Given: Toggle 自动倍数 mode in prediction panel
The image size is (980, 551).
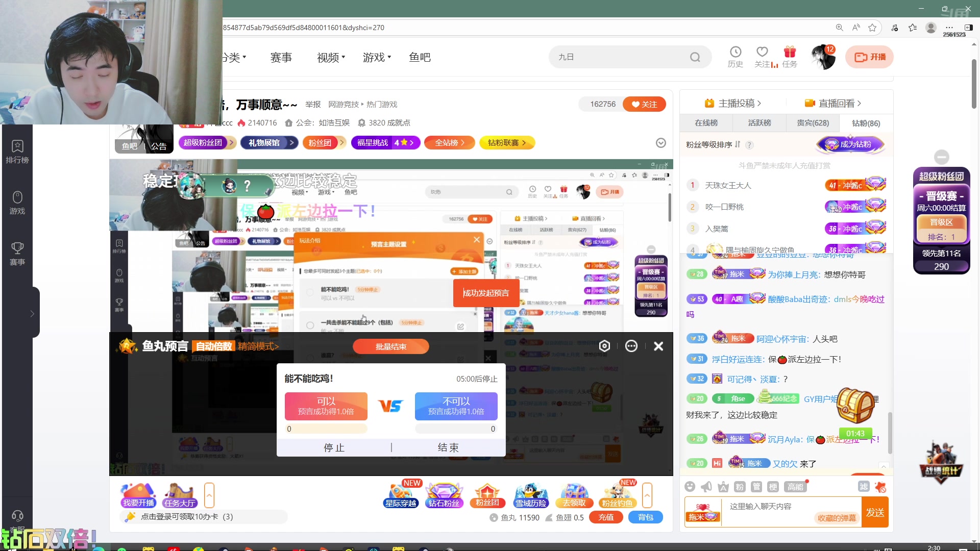Looking at the screenshot, I should pos(214,346).
